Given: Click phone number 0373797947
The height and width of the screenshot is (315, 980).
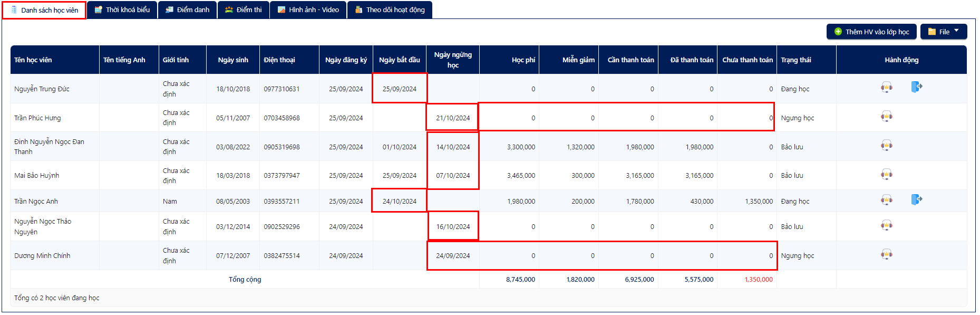Looking at the screenshot, I should coord(282,175).
